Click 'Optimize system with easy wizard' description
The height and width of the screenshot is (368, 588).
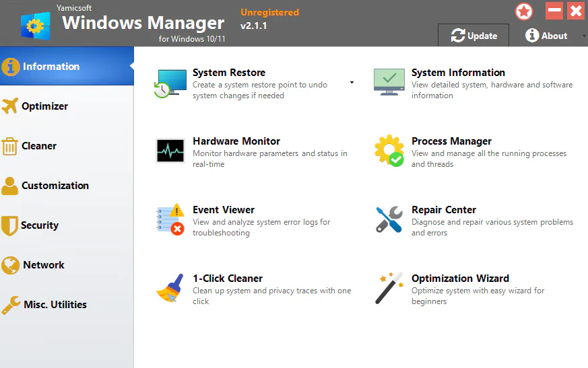(478, 295)
